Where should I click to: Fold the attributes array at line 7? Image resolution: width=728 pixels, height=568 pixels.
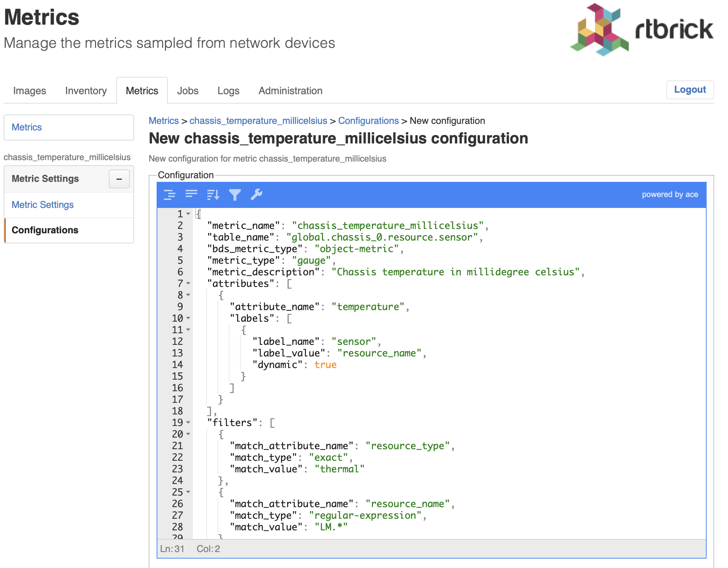188,283
